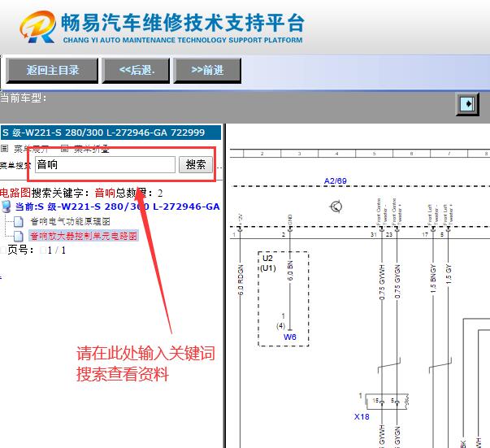Click the U2 (U1) label in the diagram

tap(268, 263)
